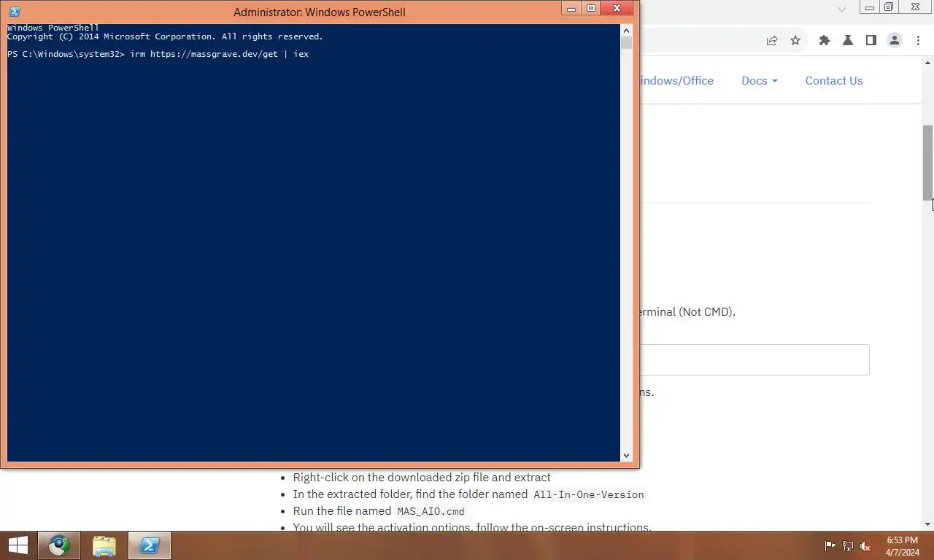Restore down the browser window
Screen dimensions: 934x560
[x=889, y=7]
